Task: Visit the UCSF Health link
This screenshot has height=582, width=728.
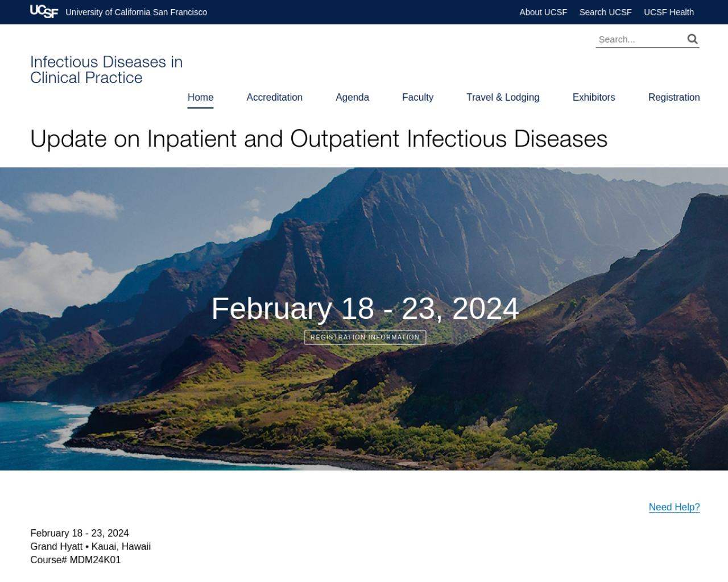Action: 669,12
